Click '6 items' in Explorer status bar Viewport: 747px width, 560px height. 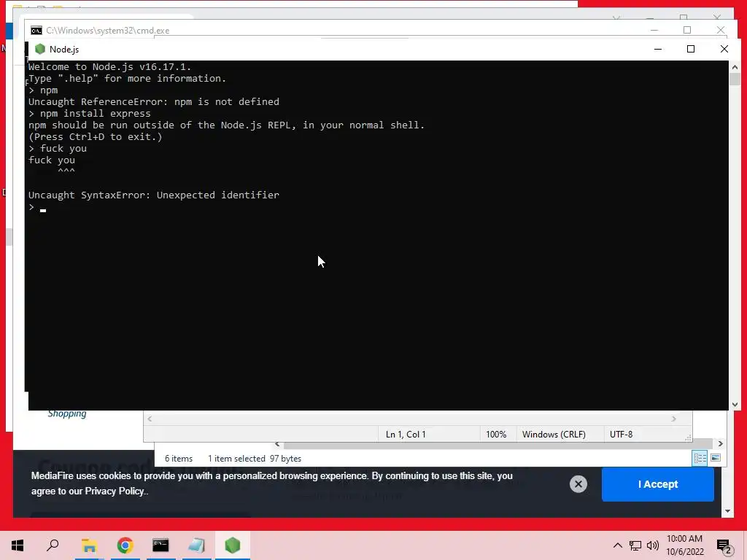tap(179, 459)
